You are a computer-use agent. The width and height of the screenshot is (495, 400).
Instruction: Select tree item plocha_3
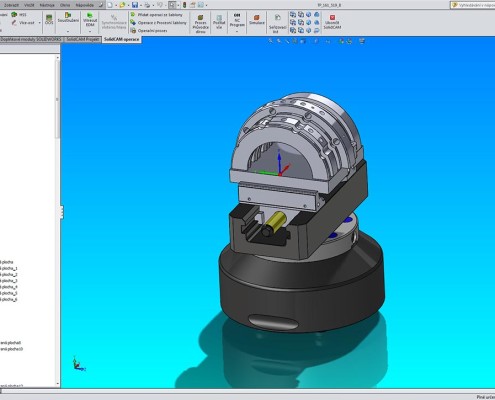click(x=9, y=281)
